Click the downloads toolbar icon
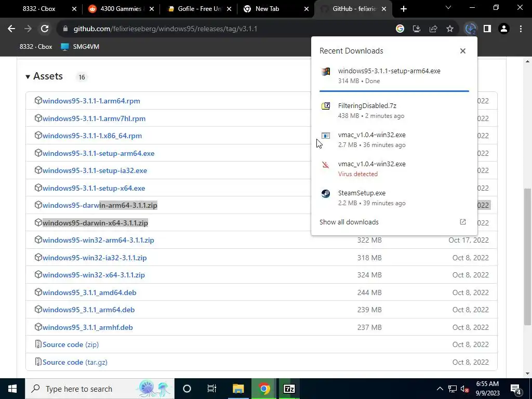Viewport: 532px width, 399px height. click(470, 29)
